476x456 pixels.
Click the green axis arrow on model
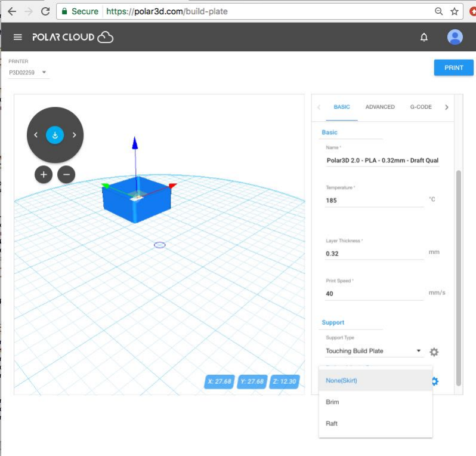click(106, 185)
